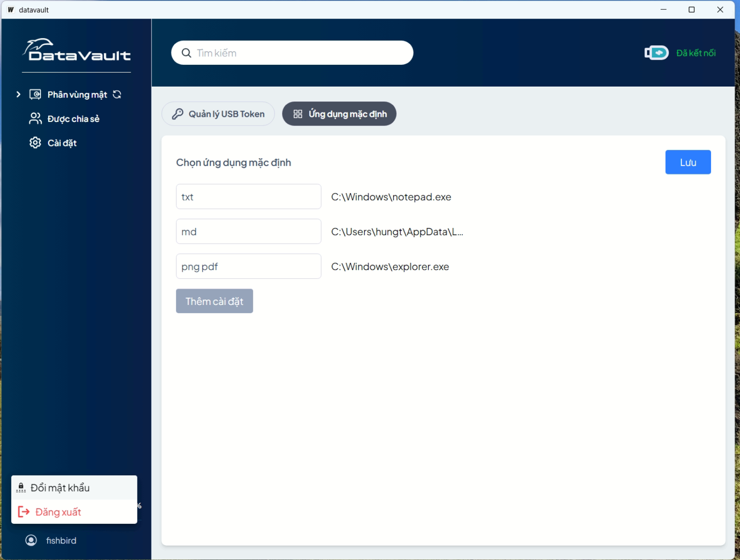Expand the Phân vùng mật tree chevron
This screenshot has height=560, width=740.
(18, 94)
